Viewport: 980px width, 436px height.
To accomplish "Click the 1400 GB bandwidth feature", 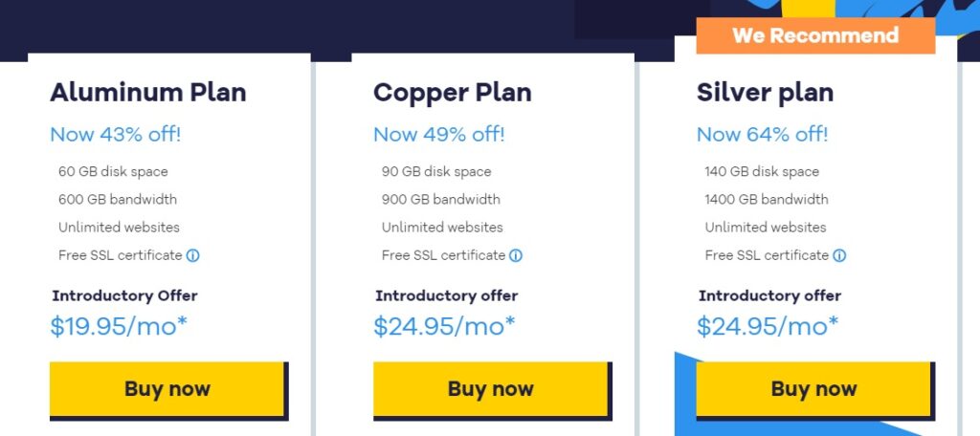I will point(767,199).
